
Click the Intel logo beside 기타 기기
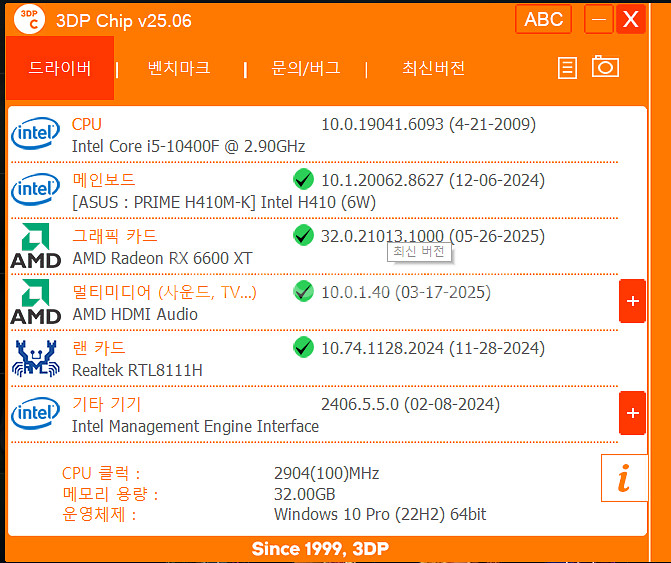tap(36, 414)
